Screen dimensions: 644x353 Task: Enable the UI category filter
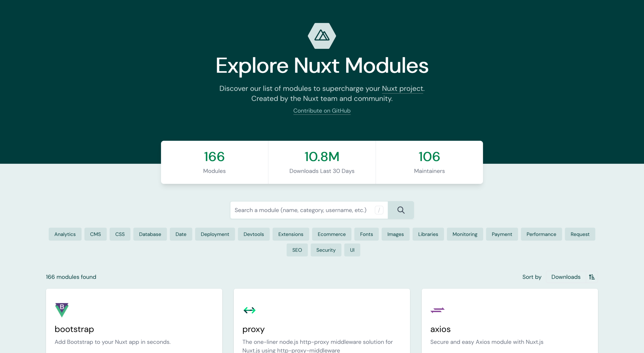click(x=352, y=250)
